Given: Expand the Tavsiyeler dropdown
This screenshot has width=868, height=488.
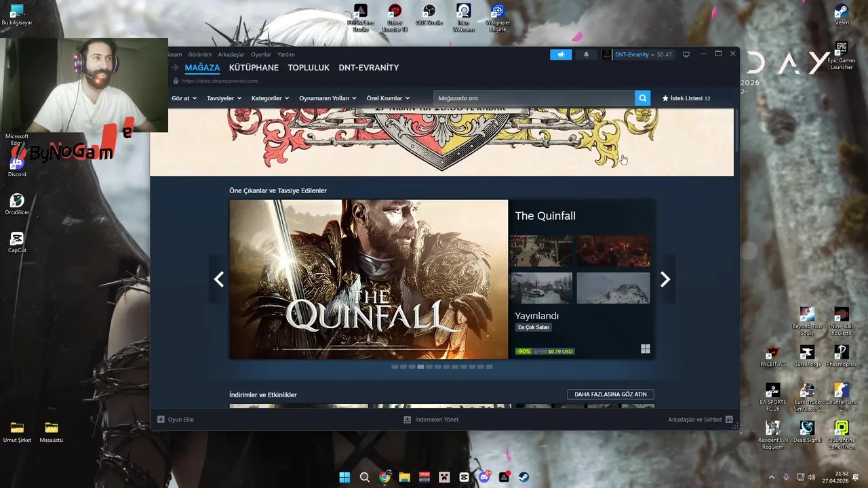Looking at the screenshot, I should [x=224, y=98].
